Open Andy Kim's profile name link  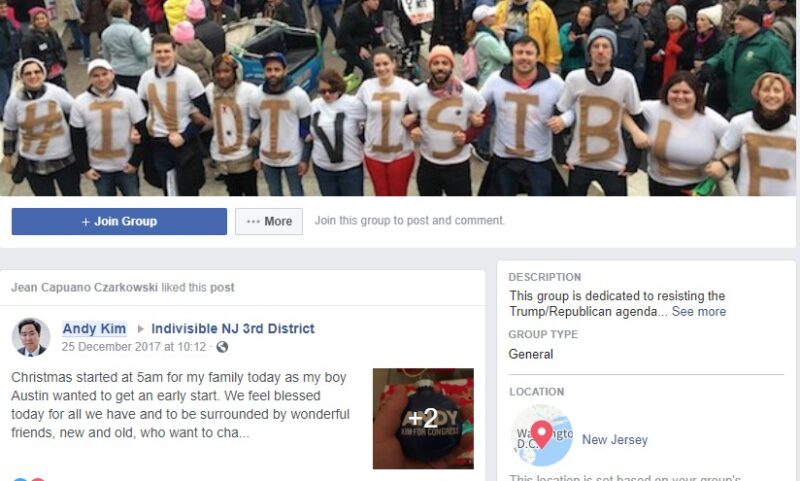pyautogui.click(x=94, y=328)
